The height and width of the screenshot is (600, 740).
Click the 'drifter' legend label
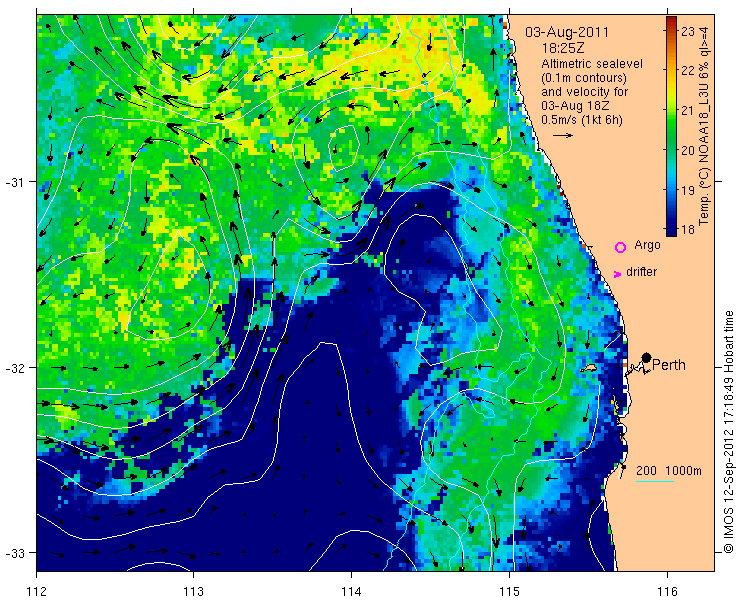pos(641,272)
